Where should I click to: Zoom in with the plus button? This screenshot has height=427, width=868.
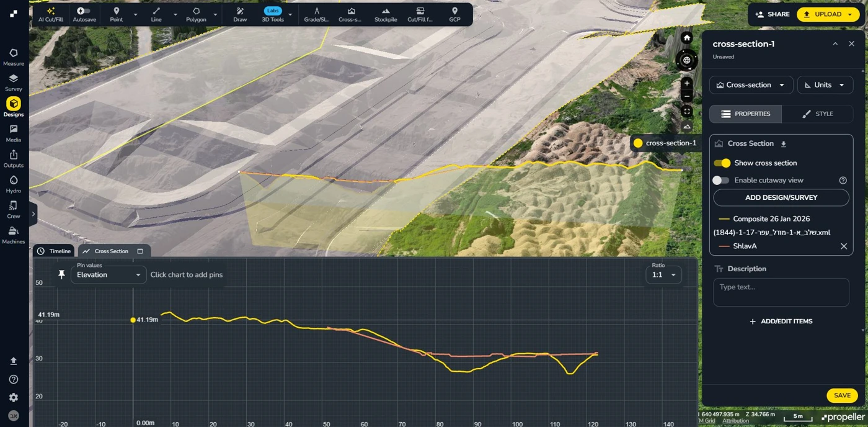click(x=686, y=83)
